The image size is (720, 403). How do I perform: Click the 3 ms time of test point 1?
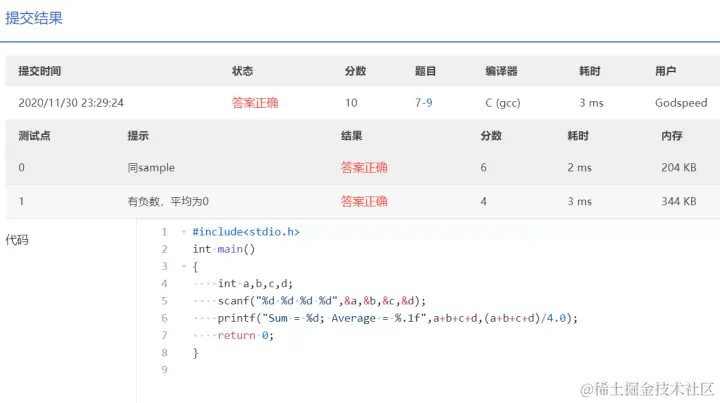click(579, 201)
